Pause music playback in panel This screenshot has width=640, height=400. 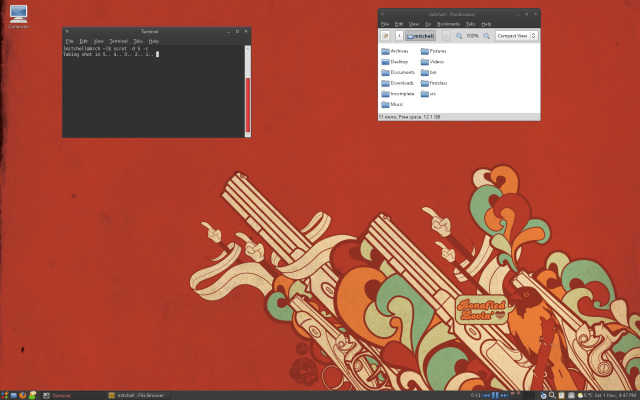495,396
